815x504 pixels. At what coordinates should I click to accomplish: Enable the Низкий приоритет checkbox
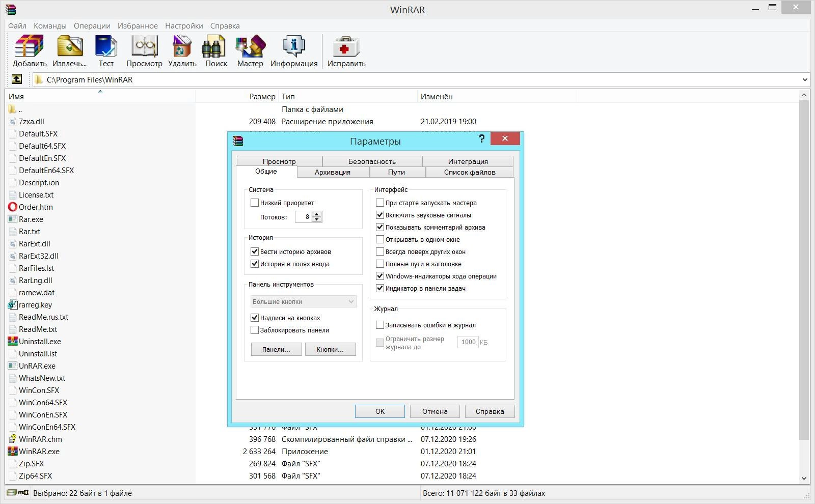[x=255, y=203]
